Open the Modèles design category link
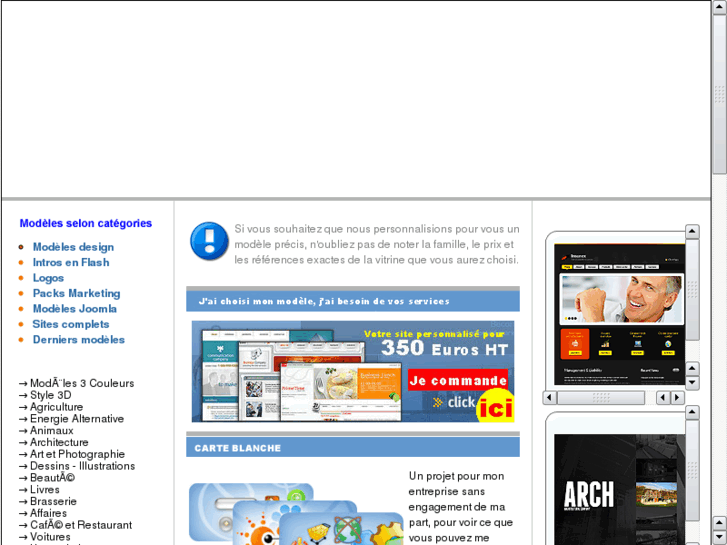The width and height of the screenshot is (727, 545). tap(73, 247)
